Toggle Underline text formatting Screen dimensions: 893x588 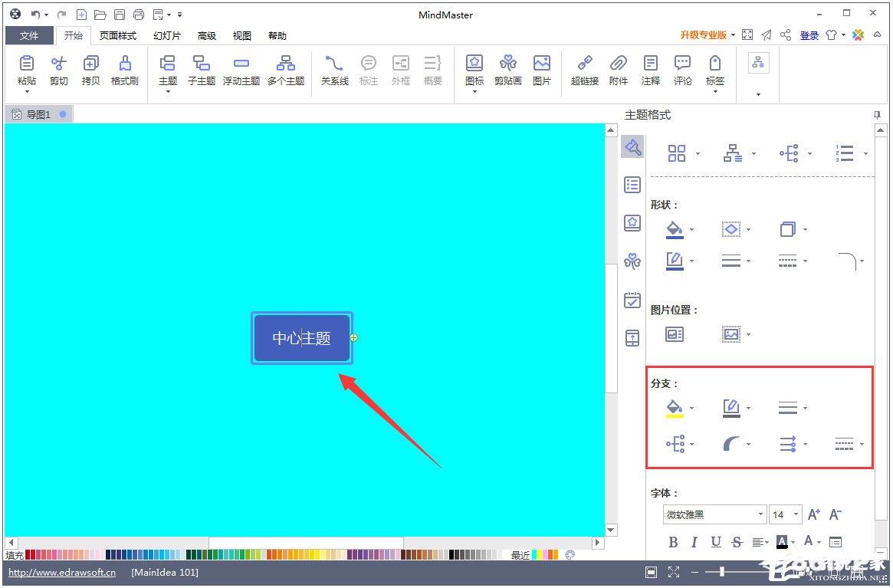click(x=716, y=542)
